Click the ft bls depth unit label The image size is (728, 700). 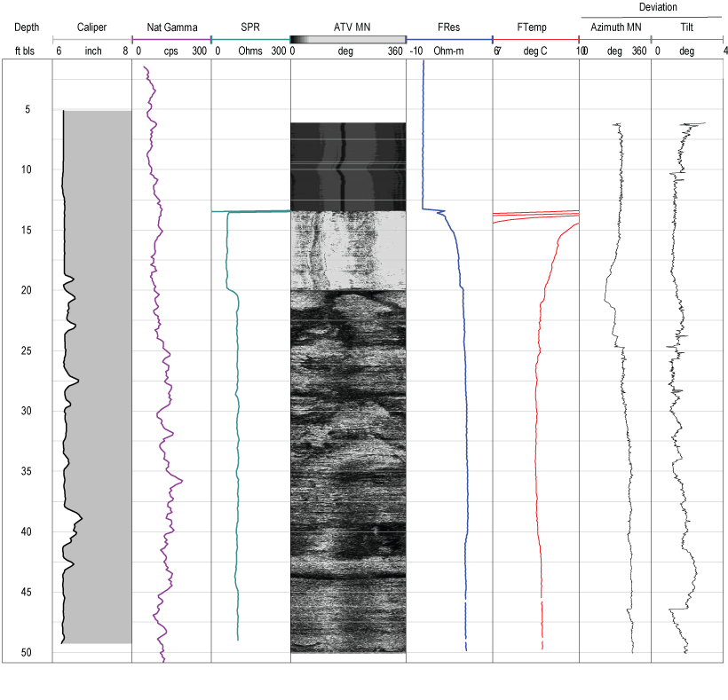click(x=24, y=51)
